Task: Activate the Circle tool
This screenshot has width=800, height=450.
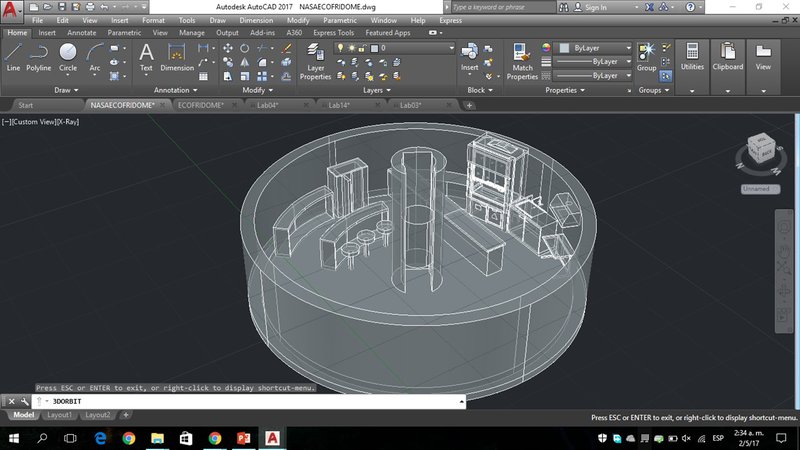Action: [68, 56]
